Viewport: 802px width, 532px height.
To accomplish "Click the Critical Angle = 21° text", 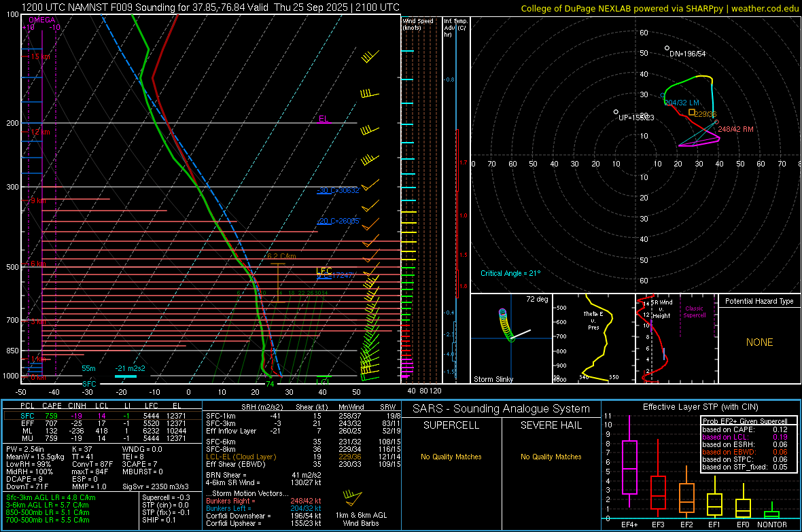I will tap(510, 273).
